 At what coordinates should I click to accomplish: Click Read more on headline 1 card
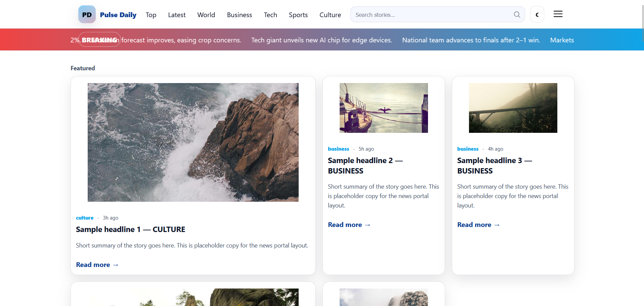(x=97, y=265)
